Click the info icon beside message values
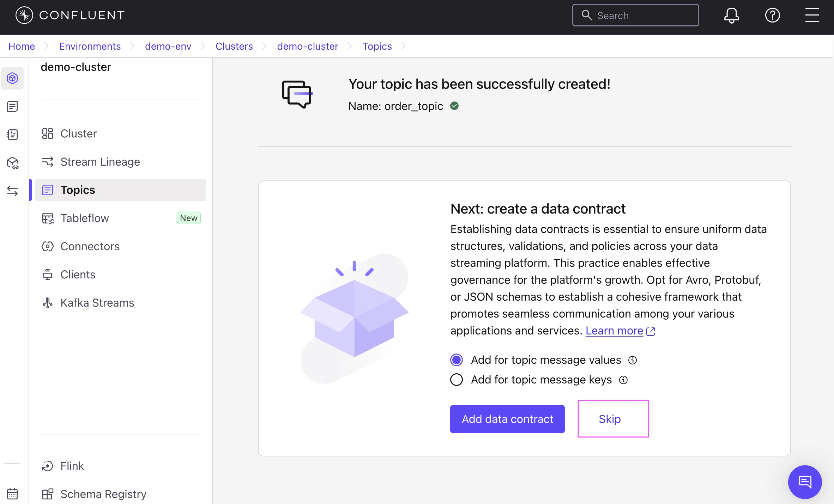Screen dimensions: 834x504 (633, 360)
